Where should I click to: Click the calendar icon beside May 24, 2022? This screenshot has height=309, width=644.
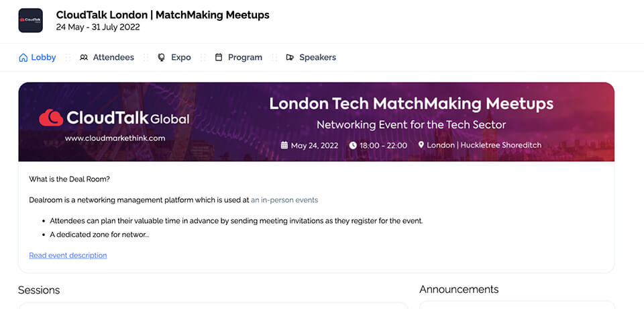point(284,145)
